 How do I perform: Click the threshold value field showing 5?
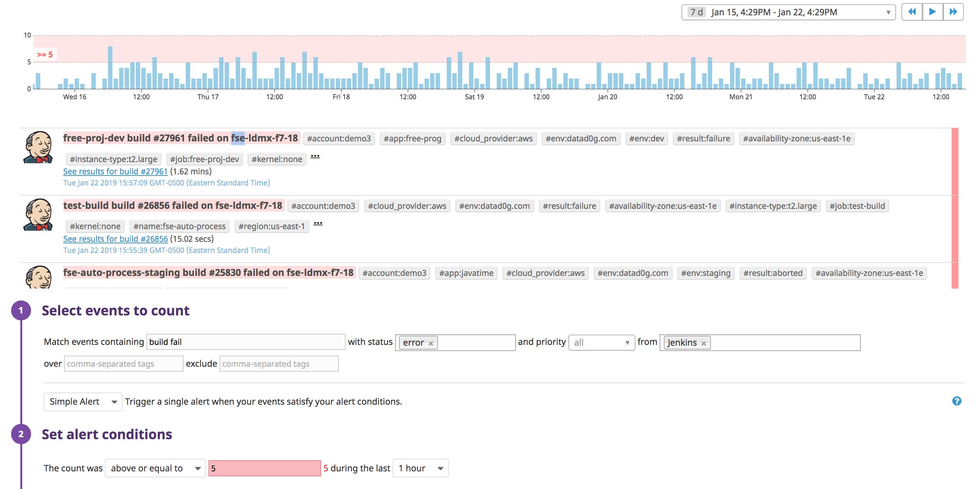click(264, 468)
